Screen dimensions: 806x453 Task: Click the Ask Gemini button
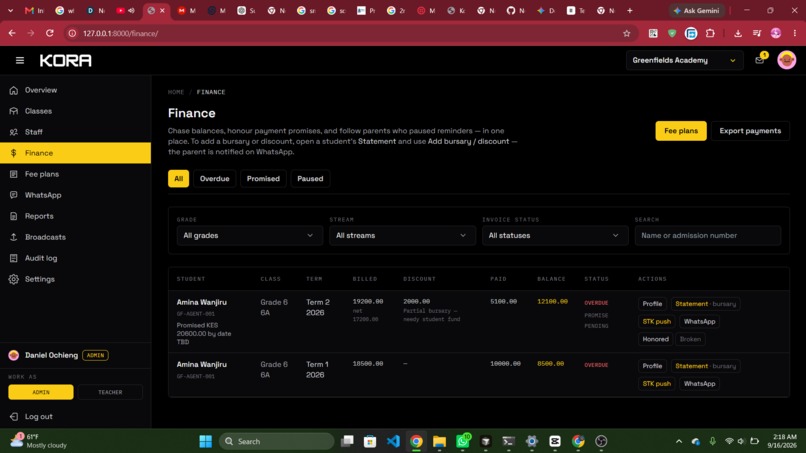point(696,10)
